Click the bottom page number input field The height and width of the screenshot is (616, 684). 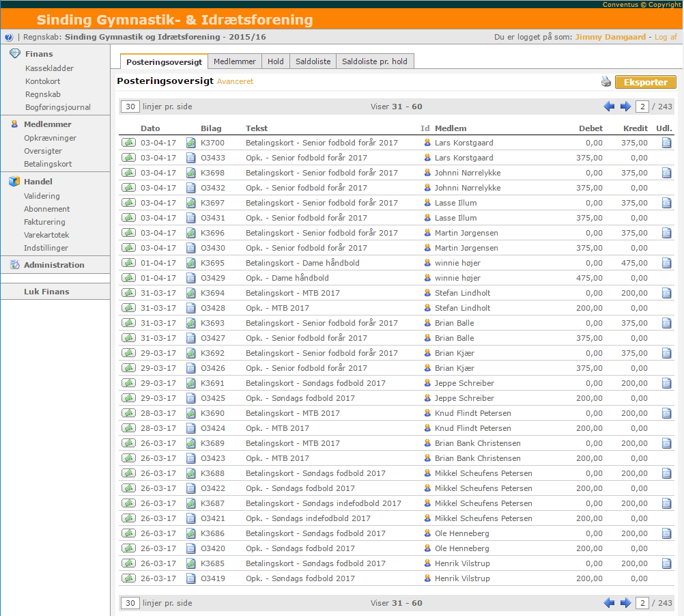642,603
